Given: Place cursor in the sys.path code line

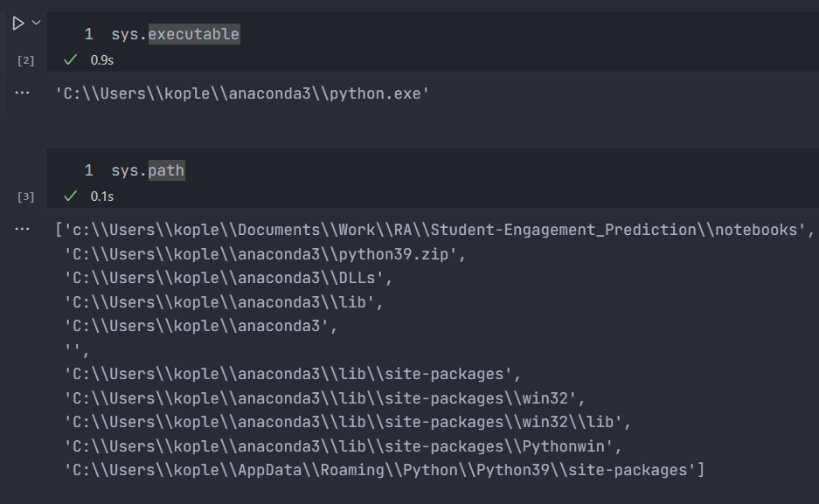Looking at the screenshot, I should coord(148,170).
